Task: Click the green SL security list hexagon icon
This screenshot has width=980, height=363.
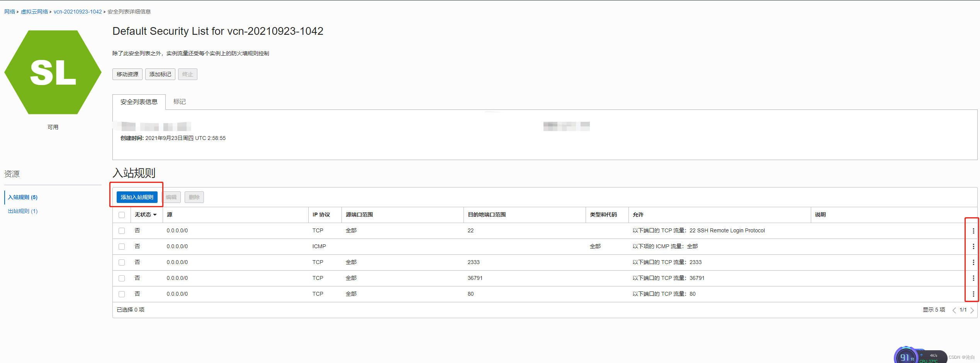Action: (53, 72)
